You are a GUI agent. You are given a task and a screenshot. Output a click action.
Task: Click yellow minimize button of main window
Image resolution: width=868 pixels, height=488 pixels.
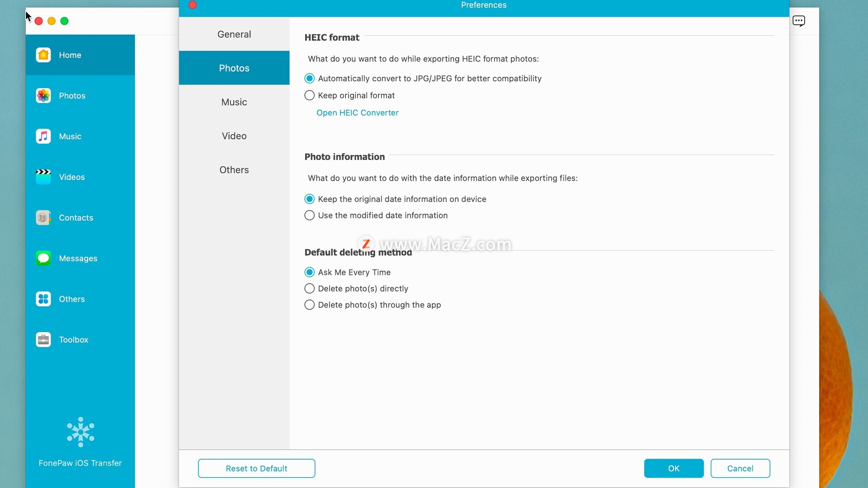coord(52,21)
